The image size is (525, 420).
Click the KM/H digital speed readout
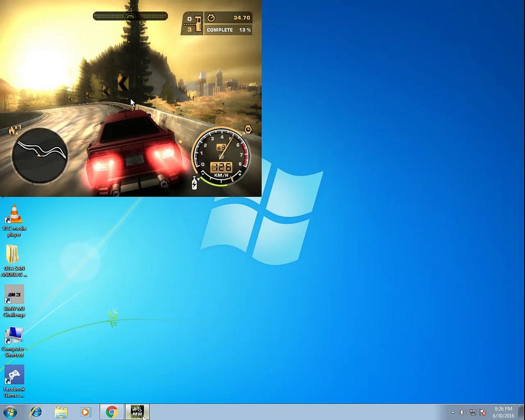point(221,167)
